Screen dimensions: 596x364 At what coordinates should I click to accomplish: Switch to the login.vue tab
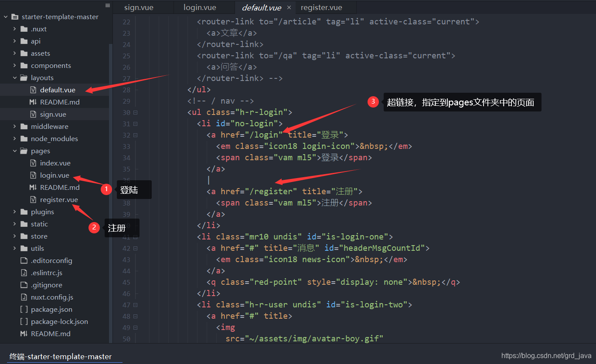point(200,7)
